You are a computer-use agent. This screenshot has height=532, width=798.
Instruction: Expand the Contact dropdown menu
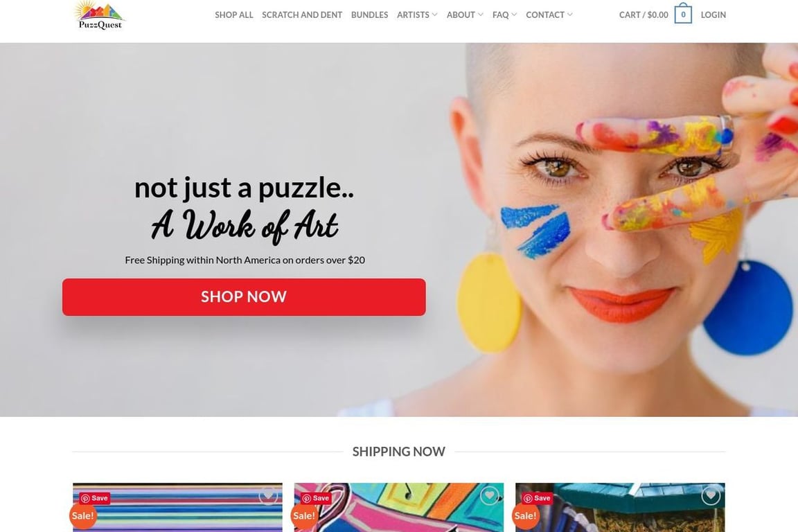coord(549,15)
